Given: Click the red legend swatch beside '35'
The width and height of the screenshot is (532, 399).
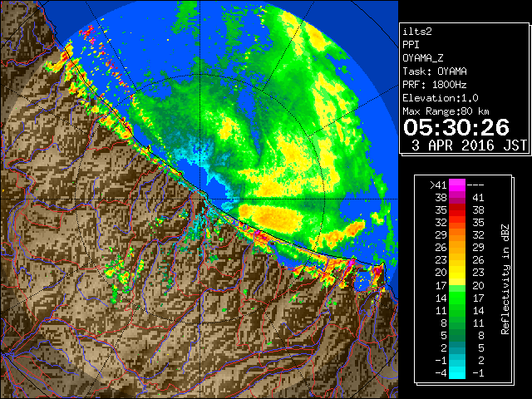Looking at the screenshot, I should coord(457,210).
